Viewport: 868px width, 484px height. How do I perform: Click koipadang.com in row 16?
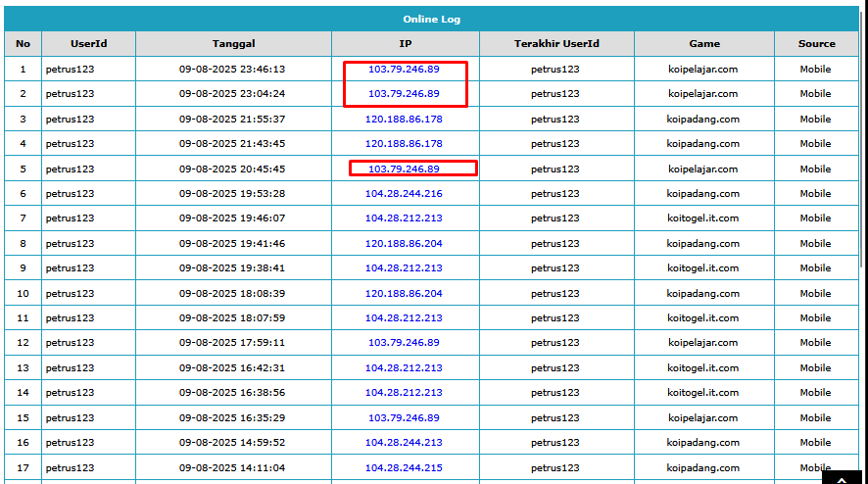click(x=703, y=443)
